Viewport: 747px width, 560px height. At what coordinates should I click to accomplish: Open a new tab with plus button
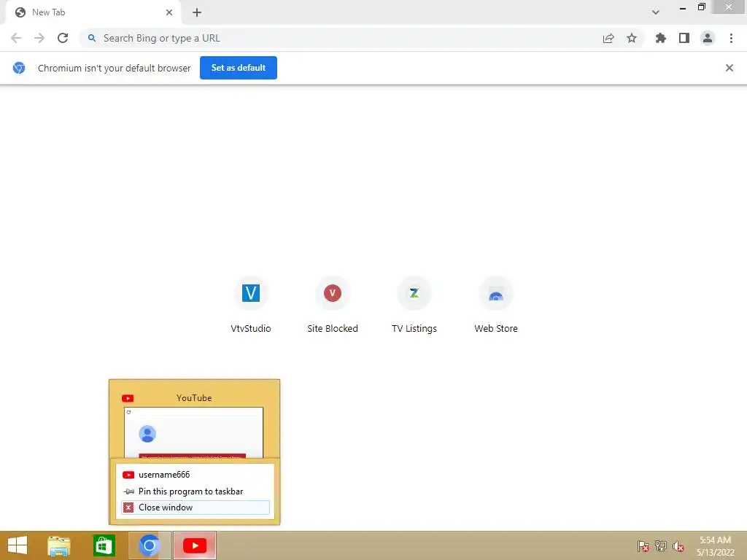pyautogui.click(x=197, y=12)
